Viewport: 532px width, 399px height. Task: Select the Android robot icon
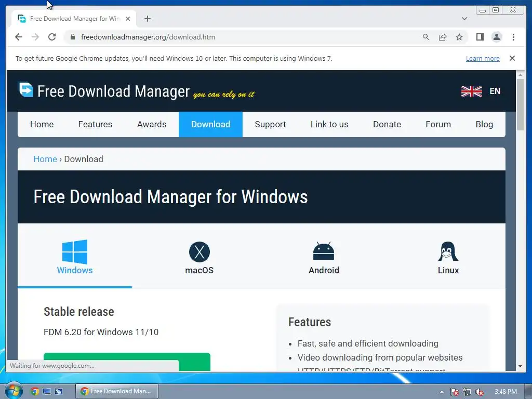click(324, 251)
